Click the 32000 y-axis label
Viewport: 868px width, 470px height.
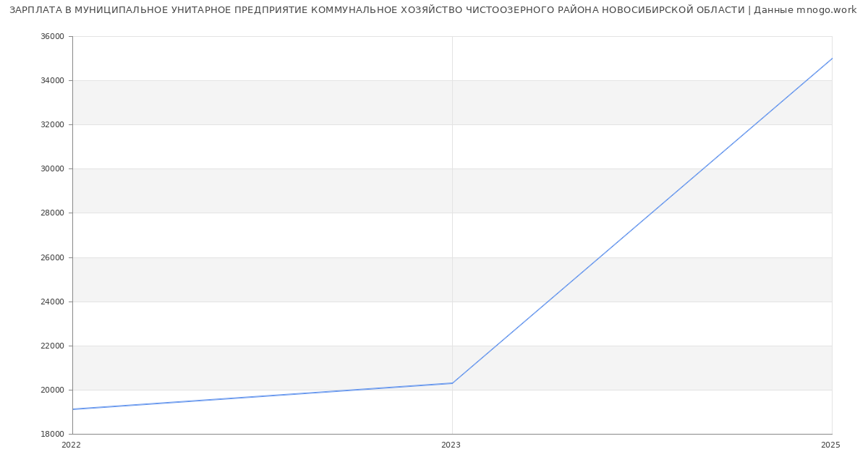[52, 125]
